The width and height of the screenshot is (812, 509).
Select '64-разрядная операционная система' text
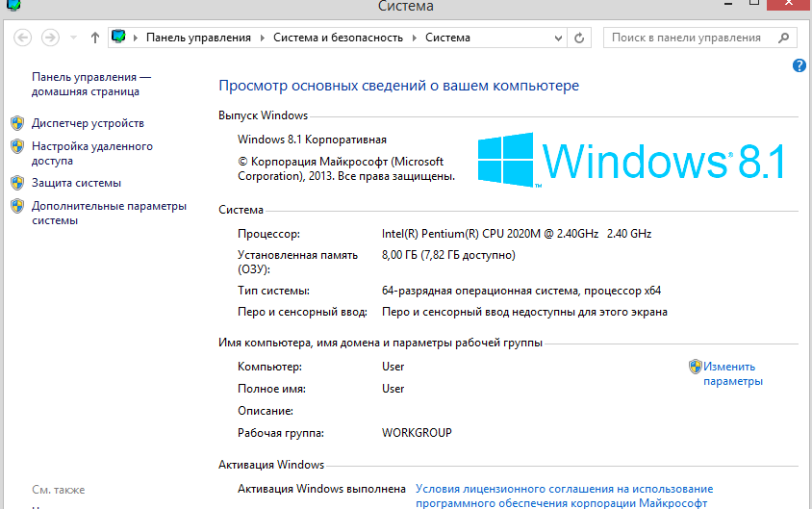click(x=479, y=291)
